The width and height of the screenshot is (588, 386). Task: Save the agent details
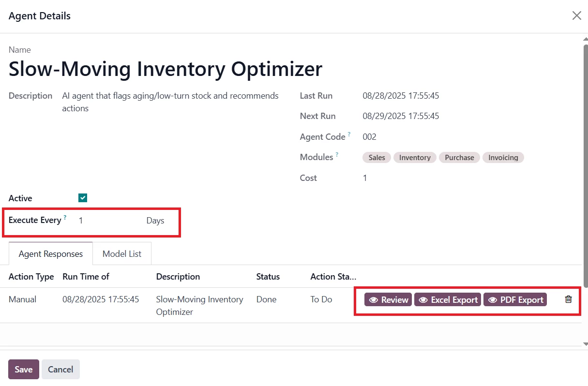click(x=23, y=370)
